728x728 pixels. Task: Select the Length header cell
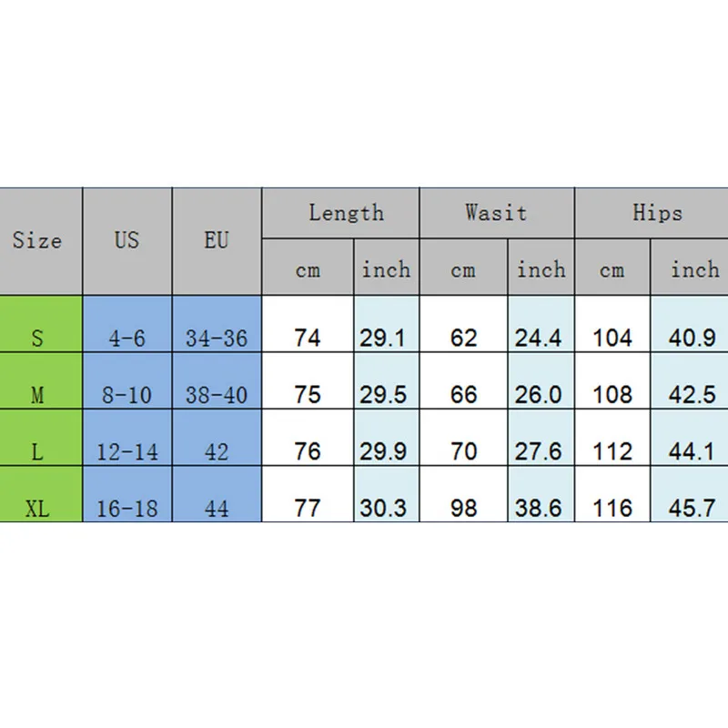point(346,214)
